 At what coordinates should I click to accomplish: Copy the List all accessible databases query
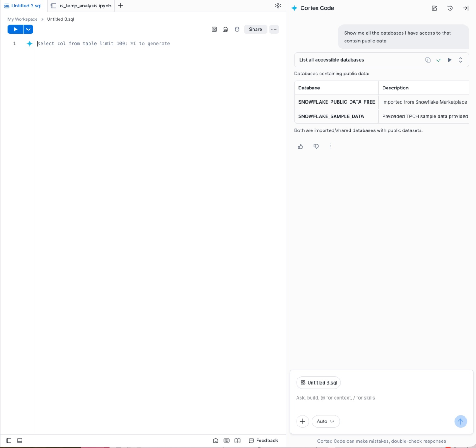(428, 60)
